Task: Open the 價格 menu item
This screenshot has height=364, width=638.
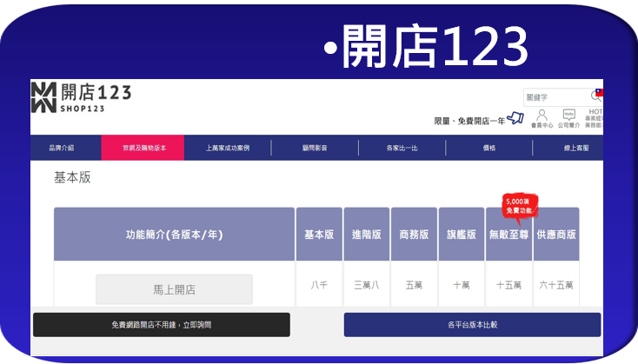Action: click(489, 148)
